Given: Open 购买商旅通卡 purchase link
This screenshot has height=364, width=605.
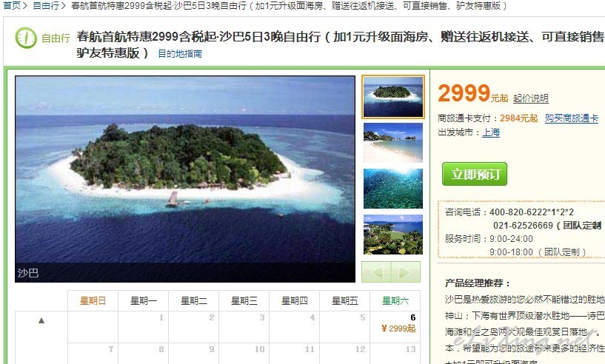Looking at the screenshot, I should 572,118.
